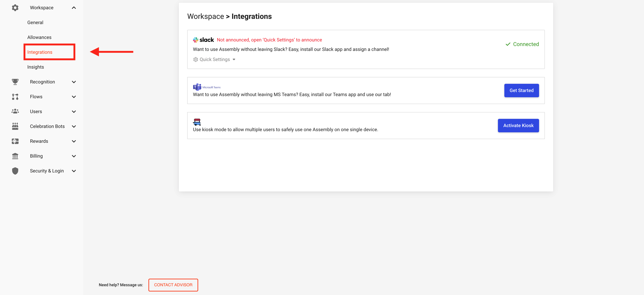Open the Slack Quick Settings dropdown
Viewport: 644px width, 295px height.
[x=215, y=59]
